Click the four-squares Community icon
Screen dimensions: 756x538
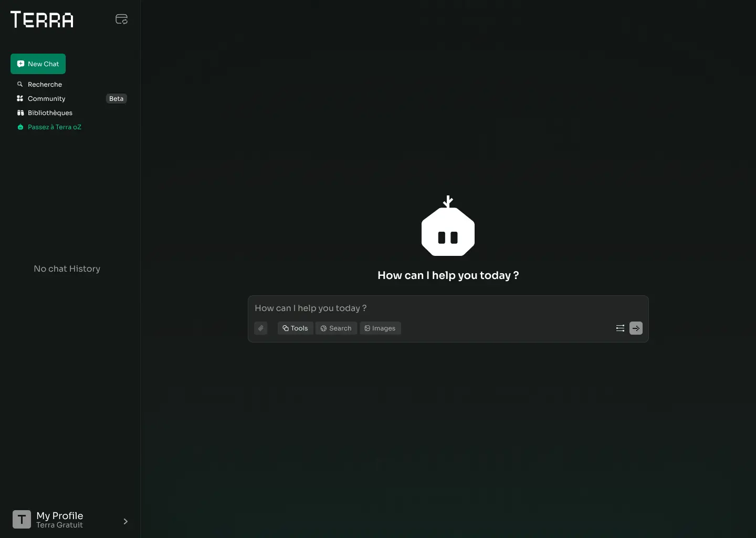tap(20, 99)
